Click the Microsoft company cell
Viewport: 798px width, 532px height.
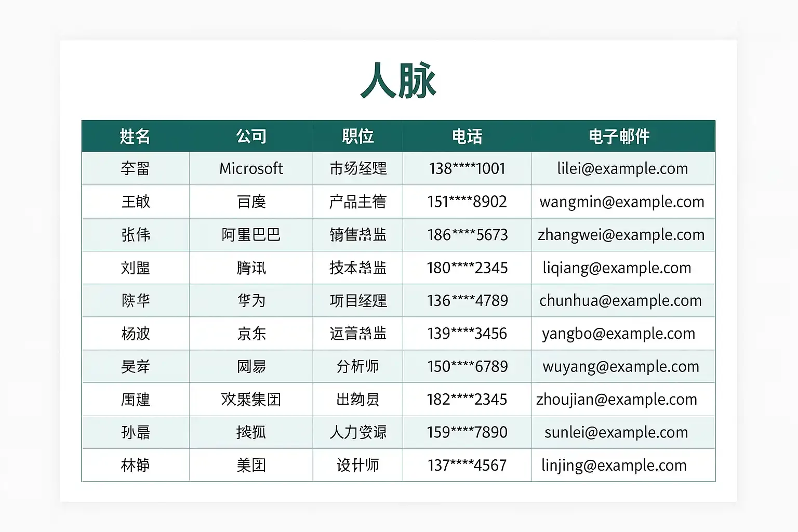251,168
